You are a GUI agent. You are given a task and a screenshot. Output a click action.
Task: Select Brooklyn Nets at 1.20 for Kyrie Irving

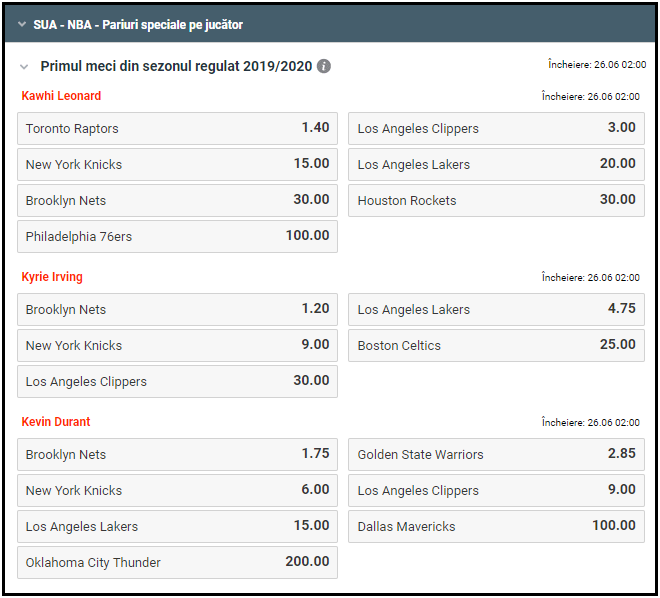point(177,309)
